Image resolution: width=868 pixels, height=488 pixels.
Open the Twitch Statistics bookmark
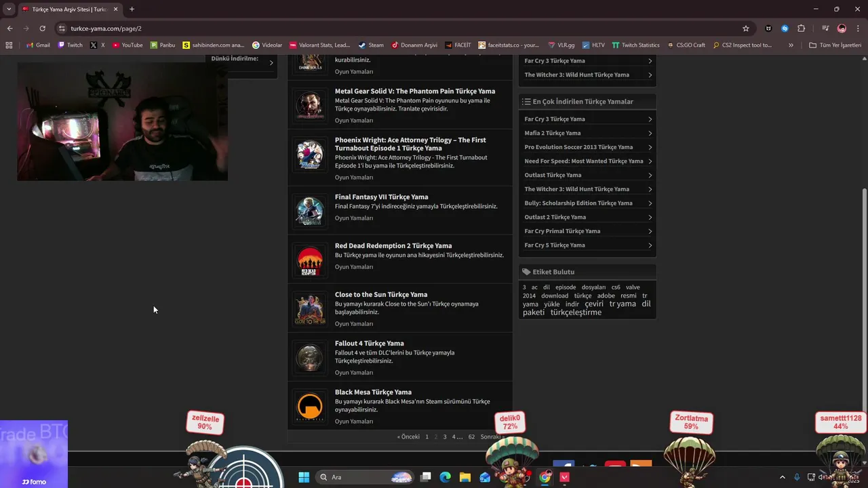[635, 45]
